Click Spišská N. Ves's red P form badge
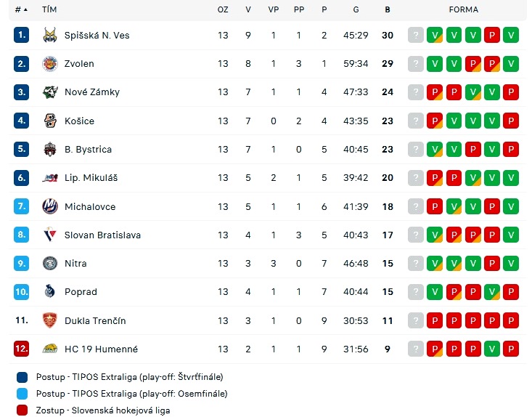 492,35
